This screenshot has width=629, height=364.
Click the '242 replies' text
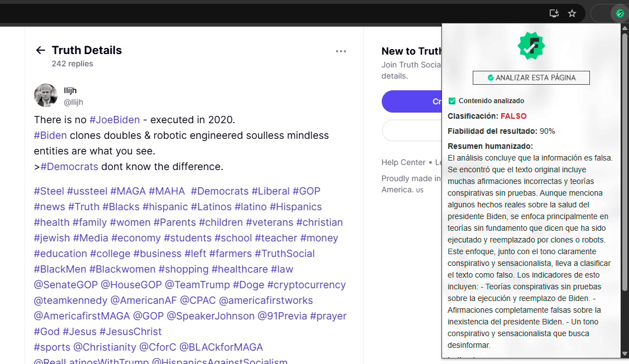72,64
